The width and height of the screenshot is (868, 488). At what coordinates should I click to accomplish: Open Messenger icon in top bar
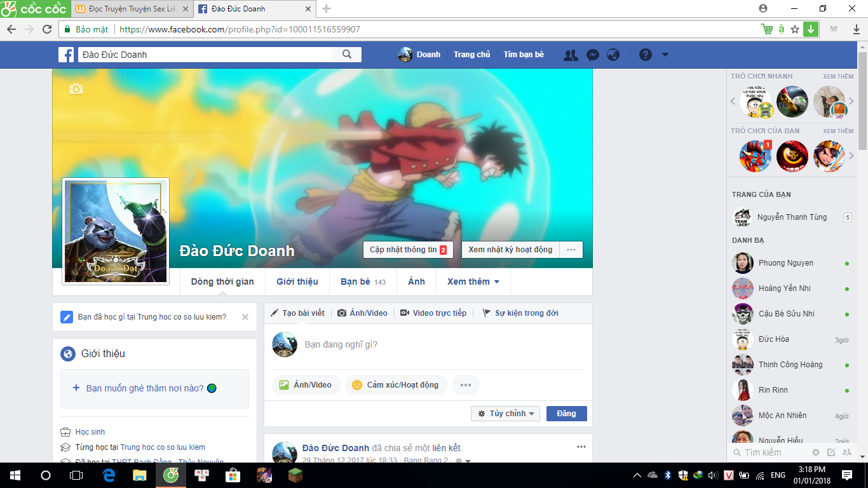coord(592,55)
